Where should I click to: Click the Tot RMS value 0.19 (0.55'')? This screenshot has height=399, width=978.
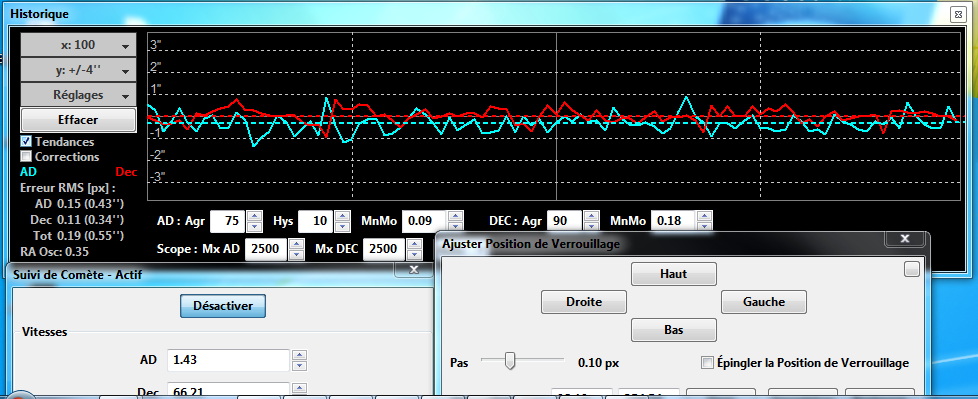coord(90,236)
